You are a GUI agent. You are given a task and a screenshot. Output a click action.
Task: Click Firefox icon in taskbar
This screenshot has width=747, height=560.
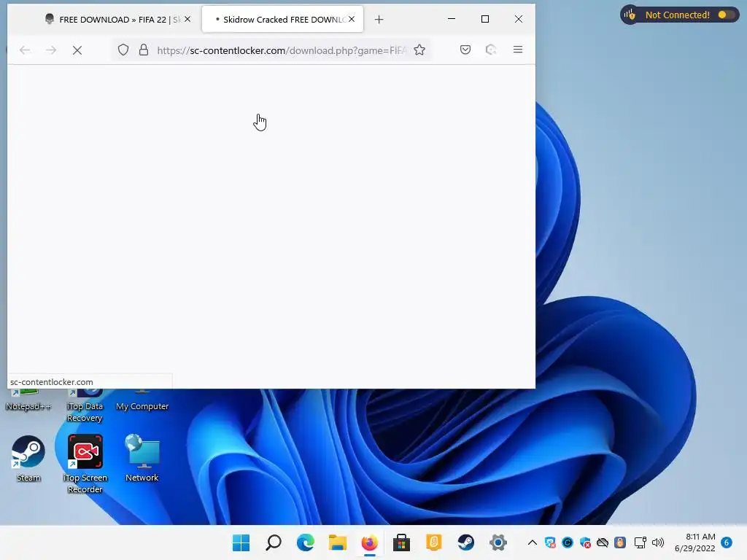369,542
